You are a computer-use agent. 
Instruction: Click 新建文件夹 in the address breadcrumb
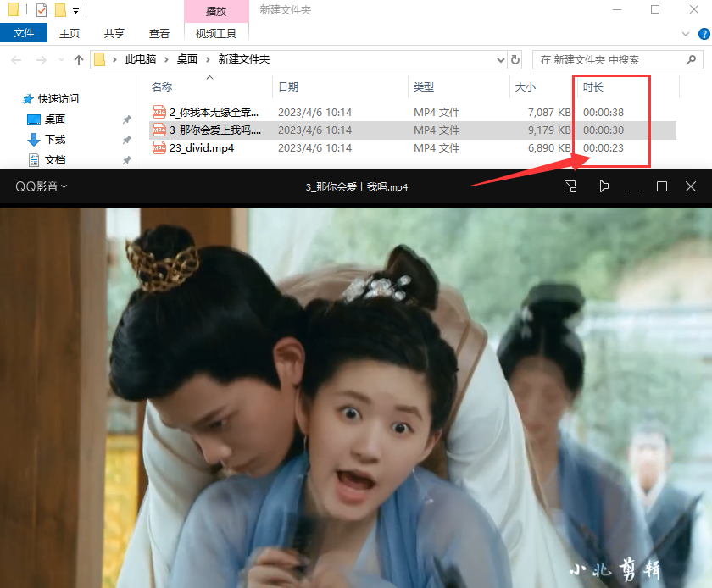(x=244, y=59)
